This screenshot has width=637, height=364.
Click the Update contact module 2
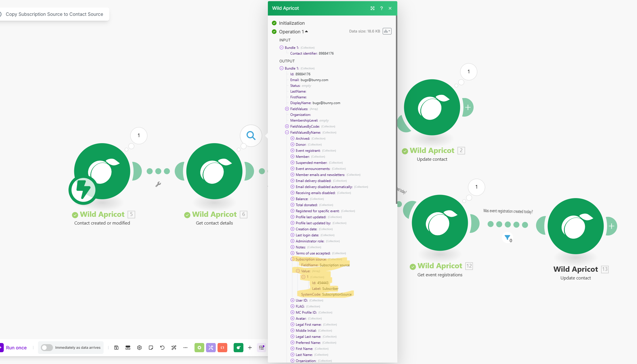pyautogui.click(x=432, y=107)
